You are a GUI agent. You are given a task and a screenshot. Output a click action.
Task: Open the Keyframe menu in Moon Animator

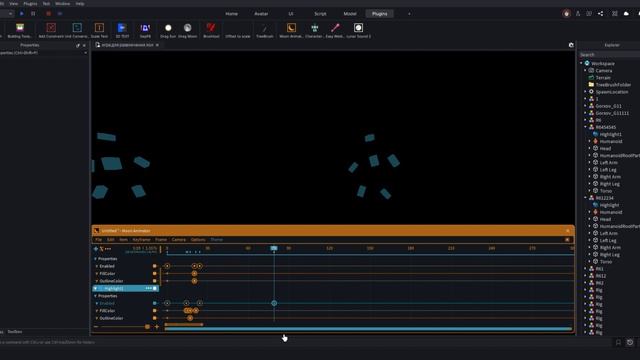pos(142,240)
